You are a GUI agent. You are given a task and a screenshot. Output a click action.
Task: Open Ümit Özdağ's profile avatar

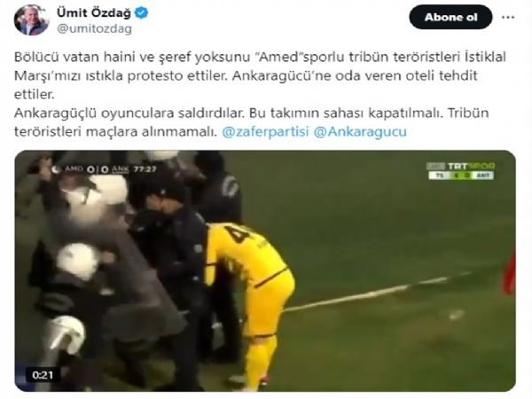[32, 20]
